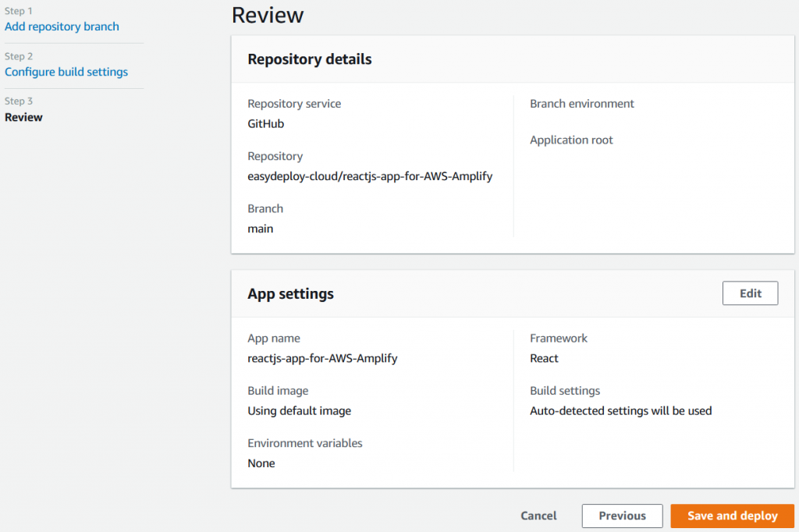Click the Branch value "main"

coord(261,228)
